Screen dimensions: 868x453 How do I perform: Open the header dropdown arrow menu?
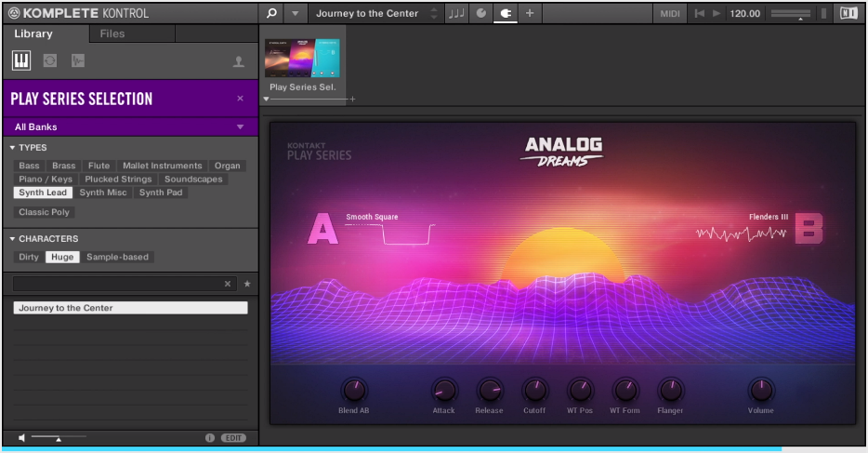pyautogui.click(x=295, y=13)
